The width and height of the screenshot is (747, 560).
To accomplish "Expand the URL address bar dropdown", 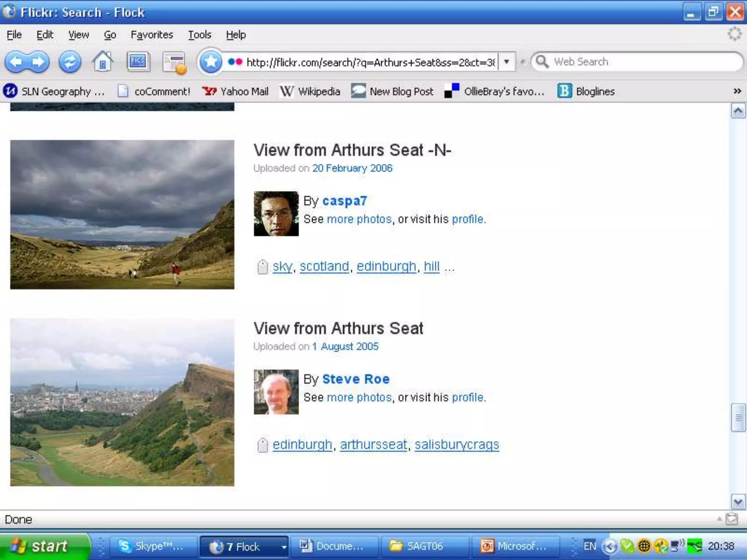I will pyautogui.click(x=506, y=62).
